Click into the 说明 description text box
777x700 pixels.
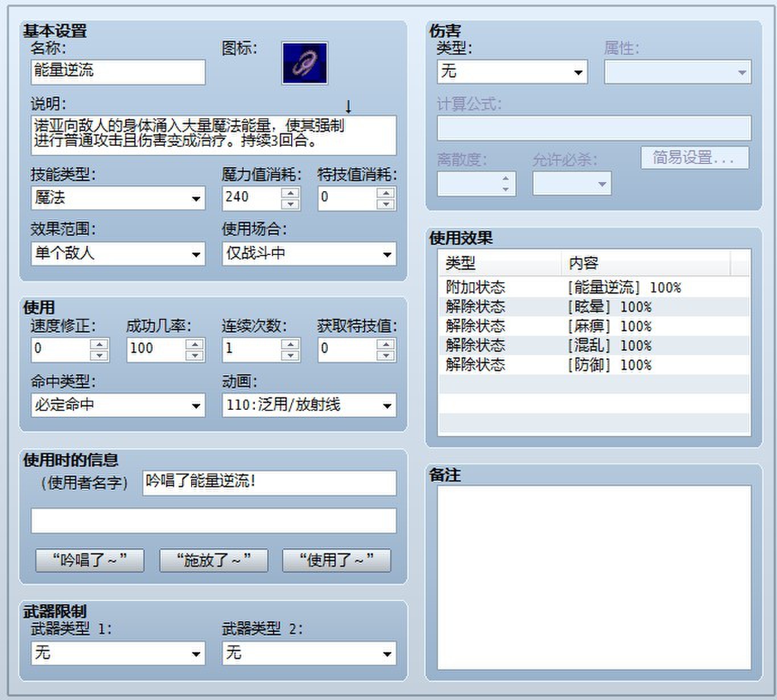point(214,135)
